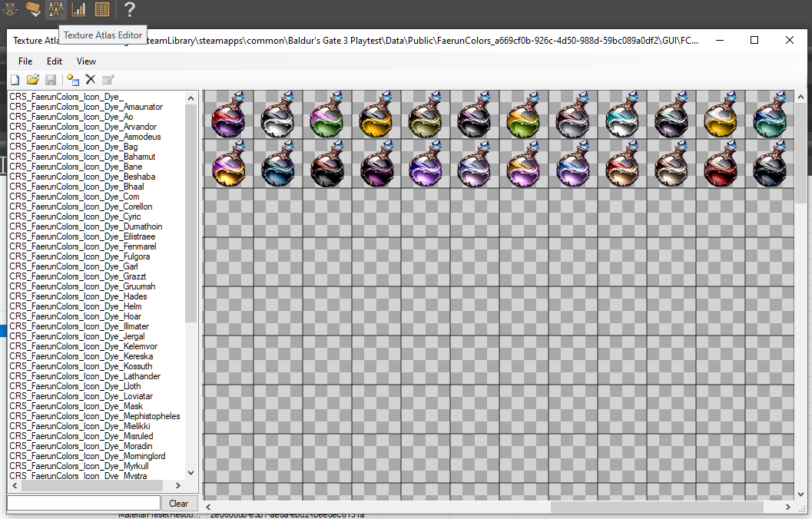
Task: Click the icon list scroll-up arrow
Action: click(x=191, y=98)
